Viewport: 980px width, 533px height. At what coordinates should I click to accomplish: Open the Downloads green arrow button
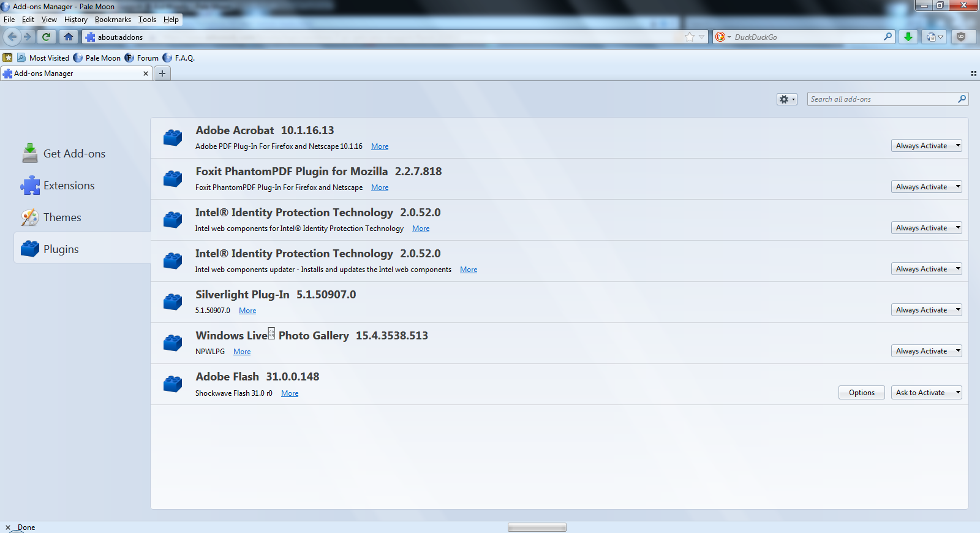click(908, 37)
